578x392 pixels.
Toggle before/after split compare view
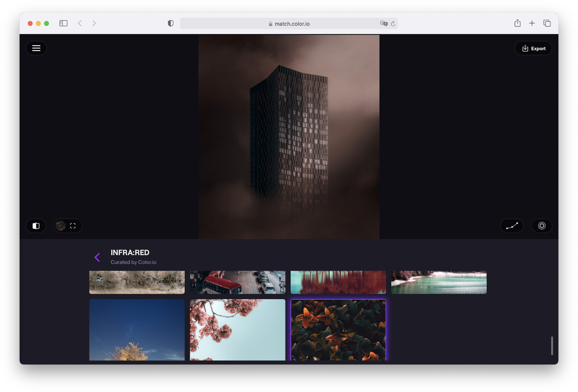36,226
